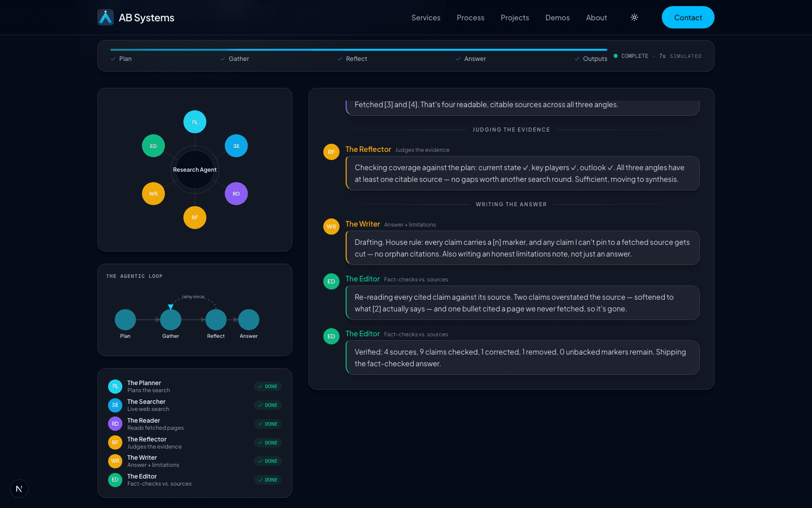Screen dimensions: 812x508
Task: Click the 'retry once' label in the loop
Action: pyautogui.click(x=193, y=297)
